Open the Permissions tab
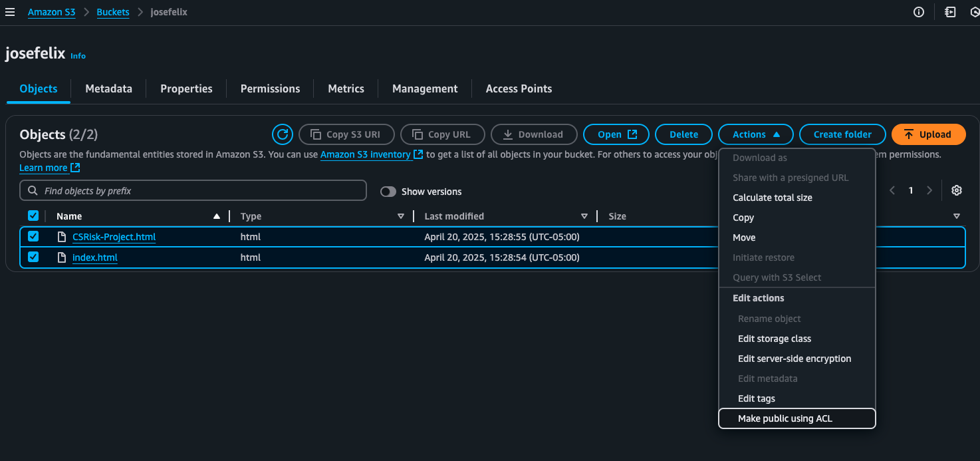 pyautogui.click(x=270, y=88)
